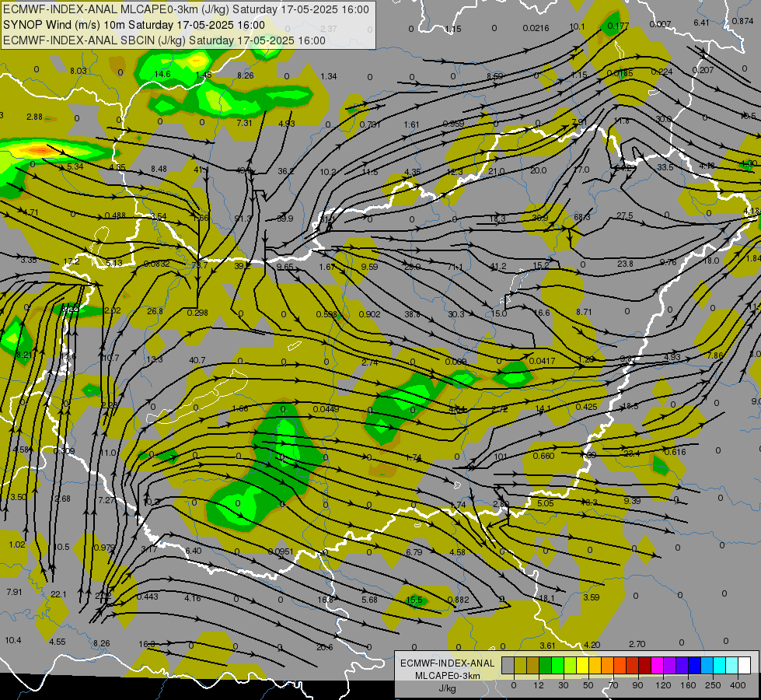Click the map value 6.41
Screen dimensions: 761x700
click(x=701, y=23)
